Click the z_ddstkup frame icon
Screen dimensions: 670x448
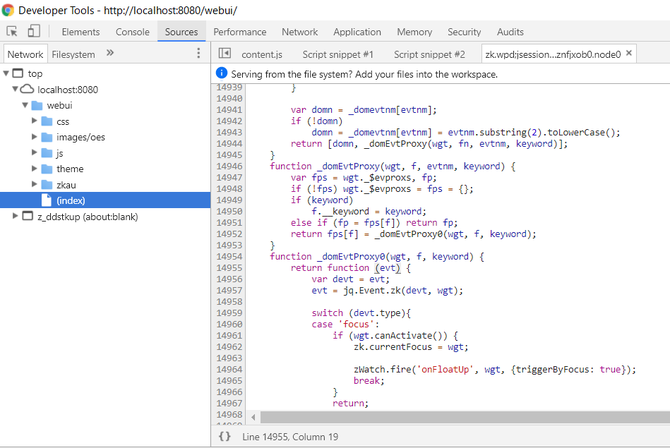pos(27,216)
